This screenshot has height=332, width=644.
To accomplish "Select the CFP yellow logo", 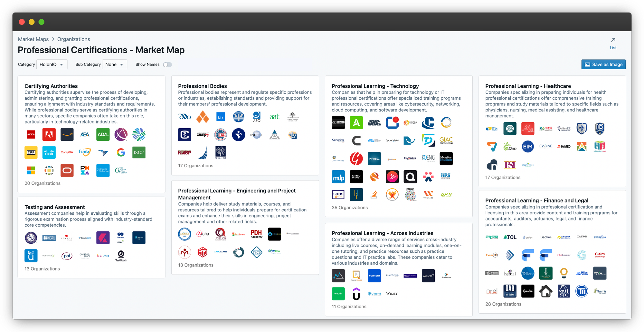I will click(31, 152).
